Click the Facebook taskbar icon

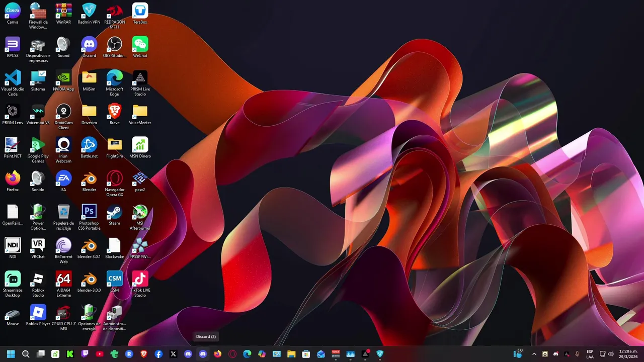(x=158, y=354)
